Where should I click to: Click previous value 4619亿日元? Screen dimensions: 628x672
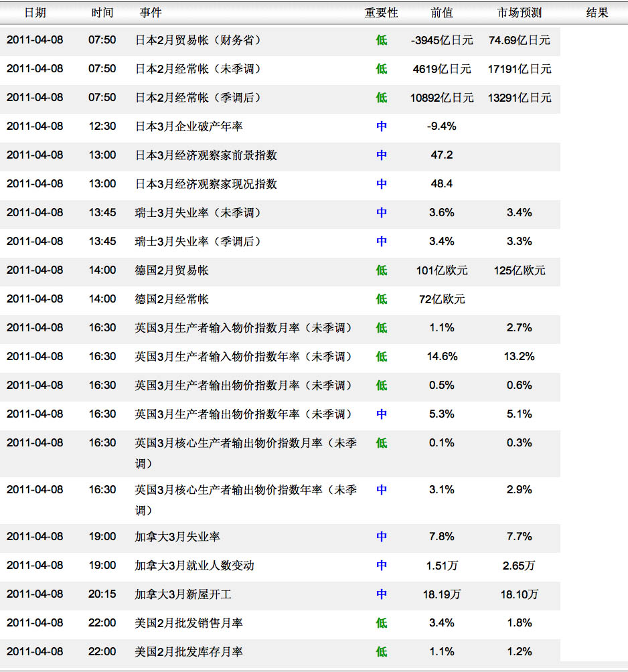(441, 69)
